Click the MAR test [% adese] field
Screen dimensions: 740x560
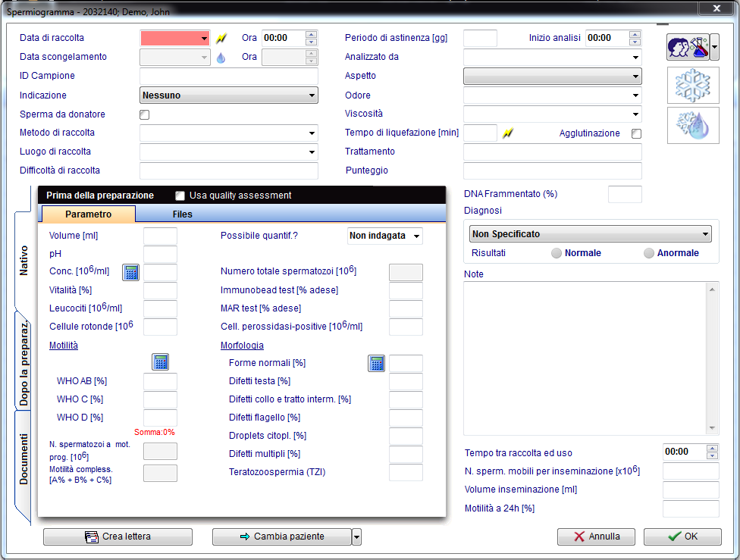click(406, 308)
